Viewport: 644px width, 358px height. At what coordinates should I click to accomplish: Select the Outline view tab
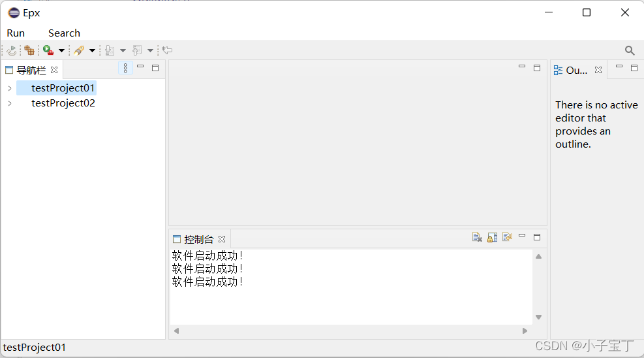(576, 71)
